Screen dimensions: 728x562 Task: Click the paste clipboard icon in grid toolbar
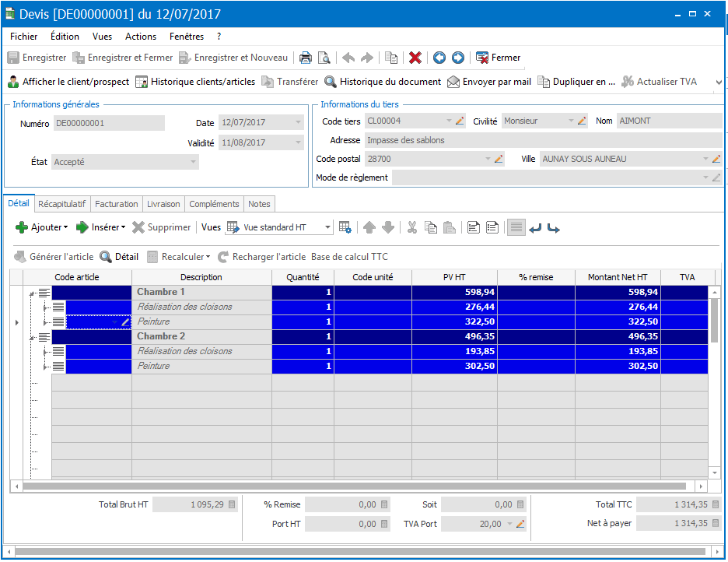click(x=449, y=227)
